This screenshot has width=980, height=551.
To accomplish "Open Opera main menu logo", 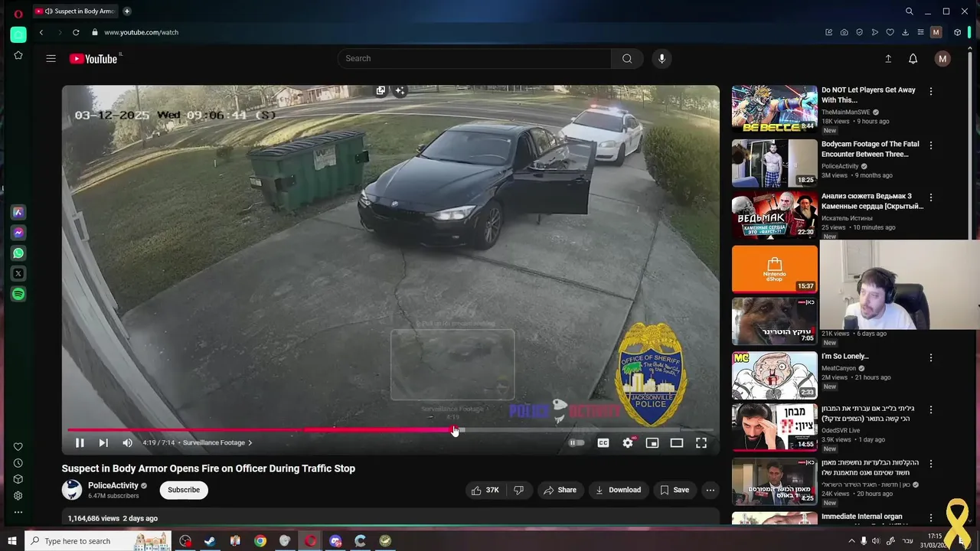I will click(x=18, y=13).
